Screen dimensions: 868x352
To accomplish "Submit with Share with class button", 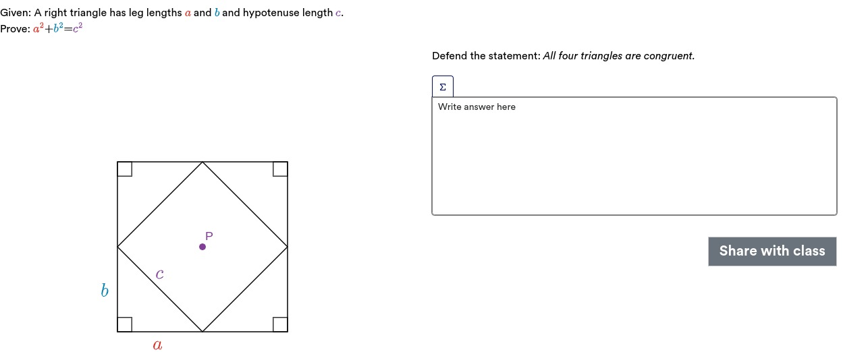I will pyautogui.click(x=772, y=252).
